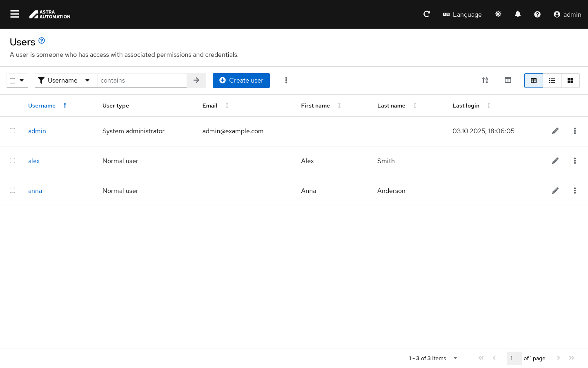Open the hamburger navigation menu
Image resolution: width=588 pixels, height=368 pixels.
tap(15, 14)
